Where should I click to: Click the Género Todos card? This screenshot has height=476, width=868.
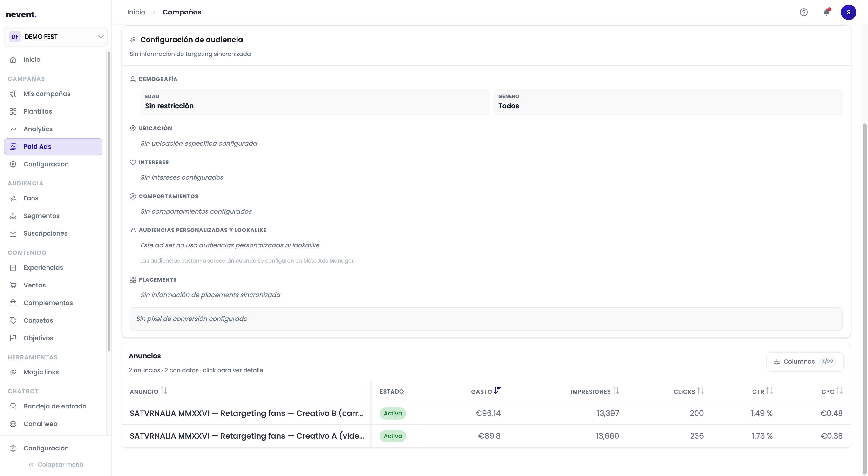(668, 102)
